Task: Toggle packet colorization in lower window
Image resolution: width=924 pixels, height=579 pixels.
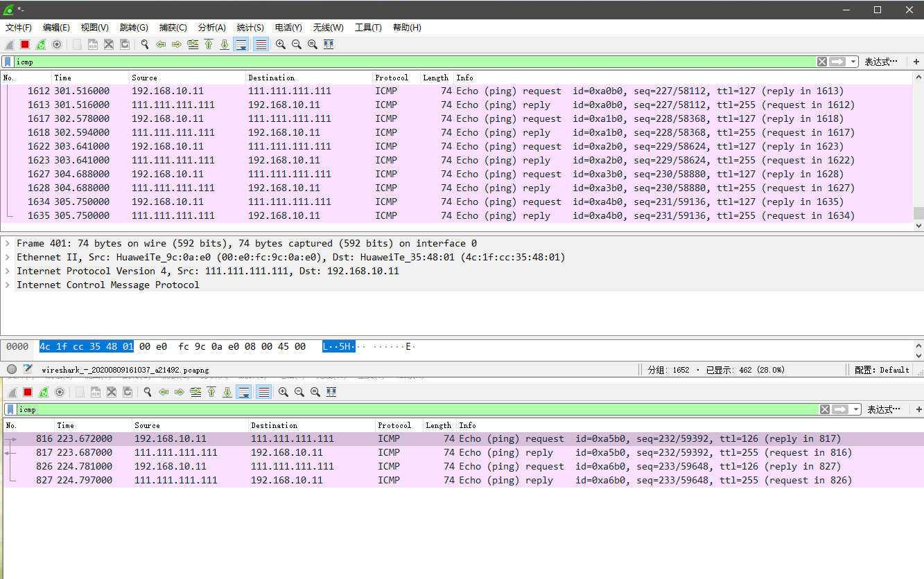Action: [x=264, y=392]
